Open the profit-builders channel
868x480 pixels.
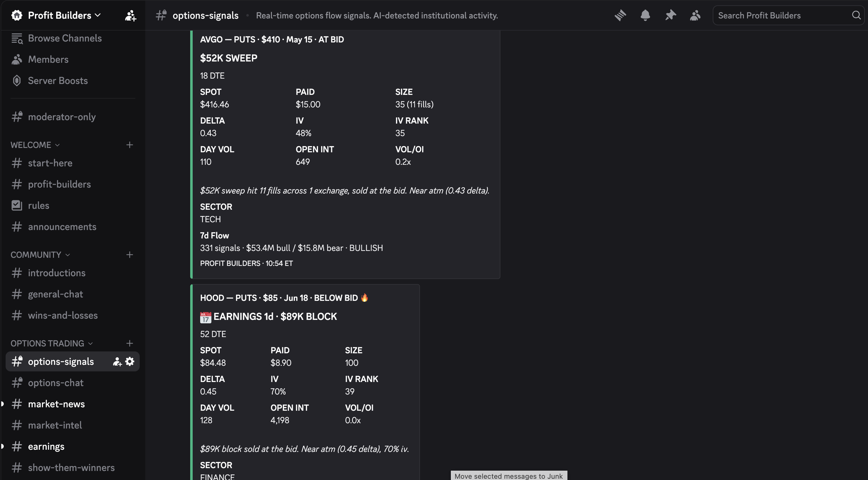tap(73, 184)
